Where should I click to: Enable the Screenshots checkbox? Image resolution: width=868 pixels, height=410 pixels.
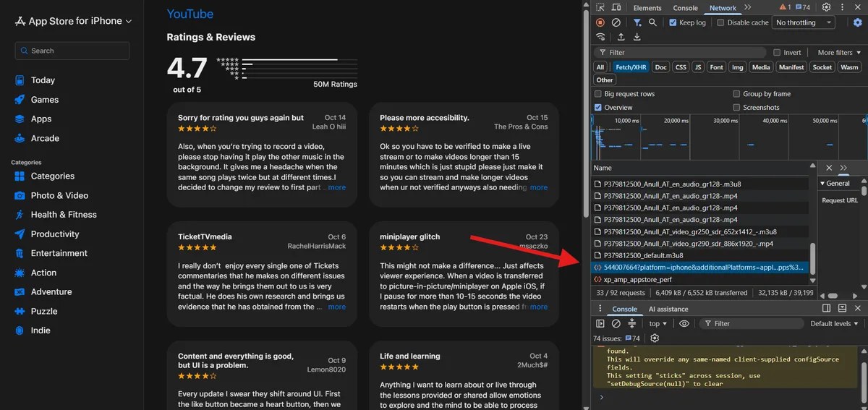tap(736, 108)
